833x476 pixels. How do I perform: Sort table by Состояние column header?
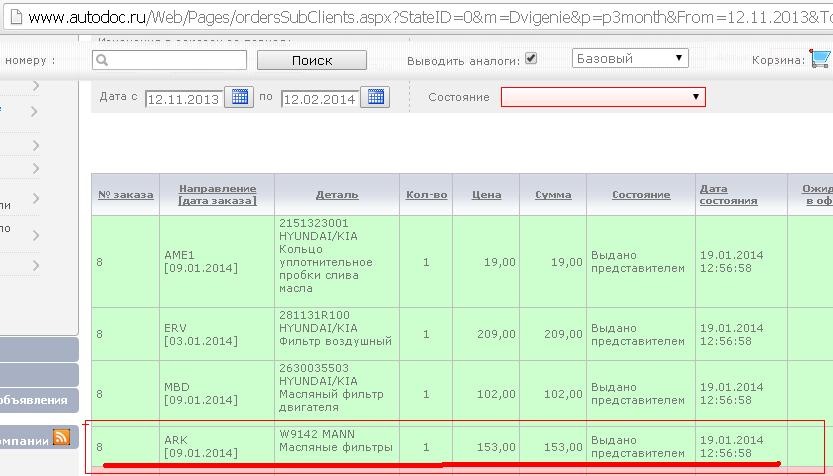coord(641,194)
